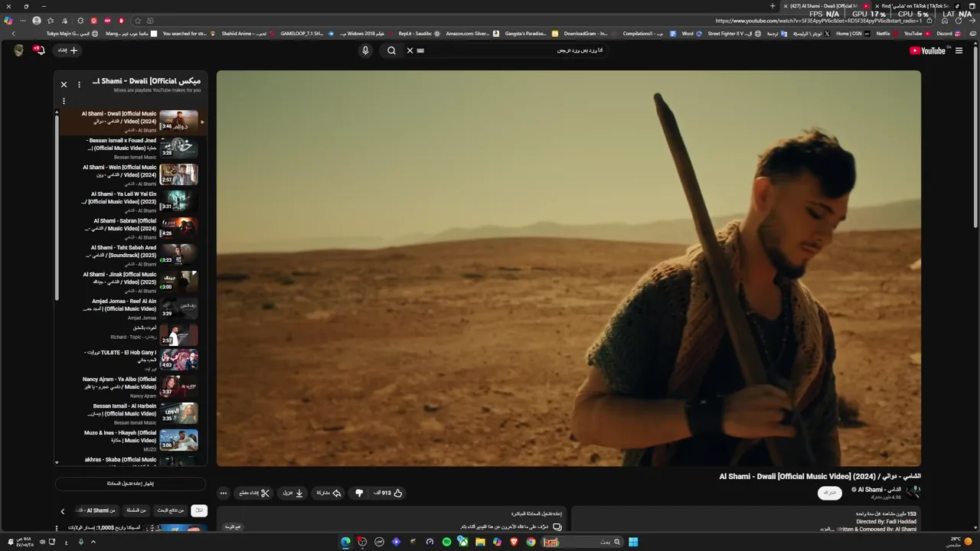Viewport: 980px width, 551px height.
Task: Open Brave browser from the taskbar
Action: pyautogui.click(x=514, y=542)
